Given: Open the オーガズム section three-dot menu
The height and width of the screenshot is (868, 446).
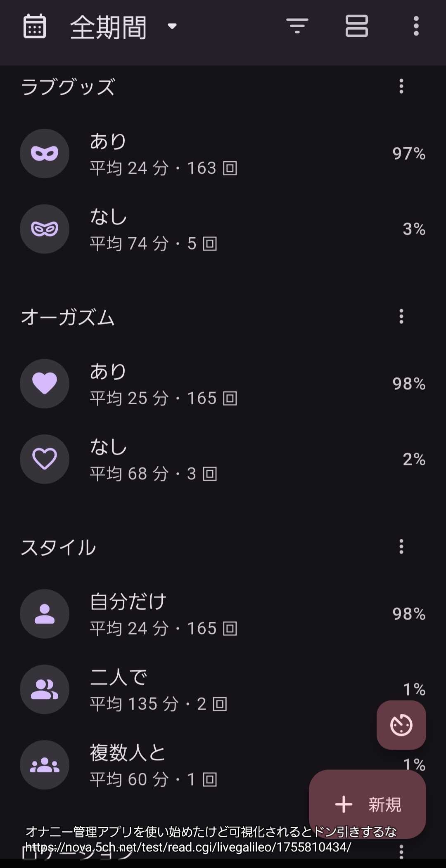Looking at the screenshot, I should click(x=401, y=317).
